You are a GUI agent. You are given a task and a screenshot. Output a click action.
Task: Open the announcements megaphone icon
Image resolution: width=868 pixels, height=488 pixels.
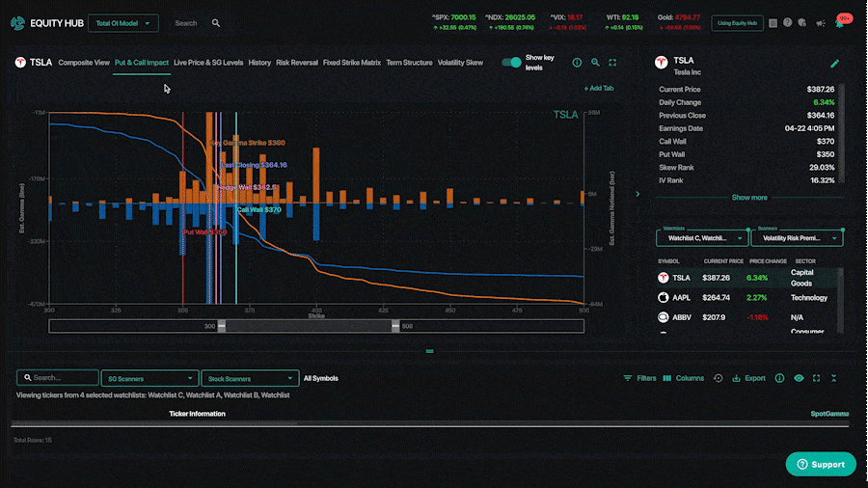point(821,23)
